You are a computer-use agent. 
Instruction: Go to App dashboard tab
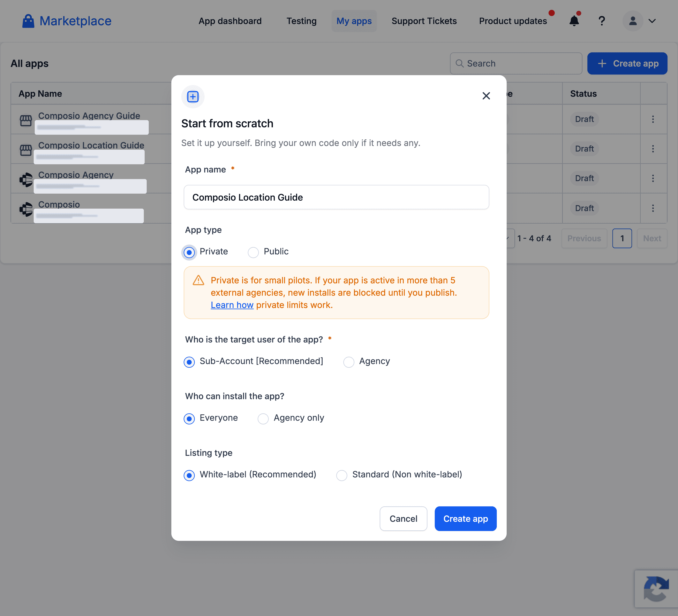[230, 21]
